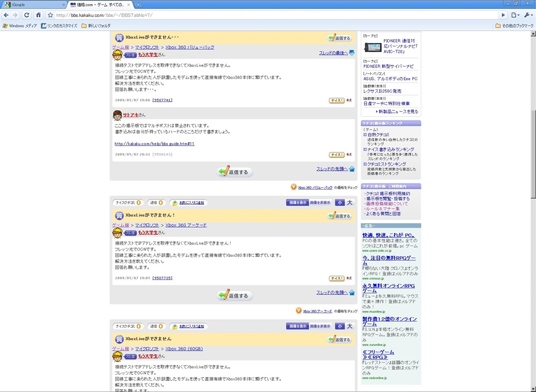Click ナイス! on the 20:32 reply
This screenshot has width=536, height=392.
pyautogui.click(x=337, y=155)
